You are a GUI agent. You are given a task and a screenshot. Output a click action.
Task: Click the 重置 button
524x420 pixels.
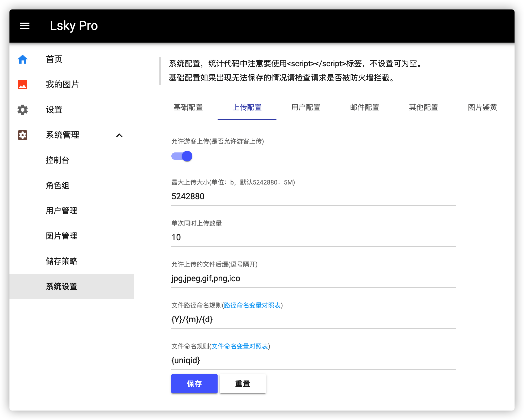pyautogui.click(x=243, y=384)
